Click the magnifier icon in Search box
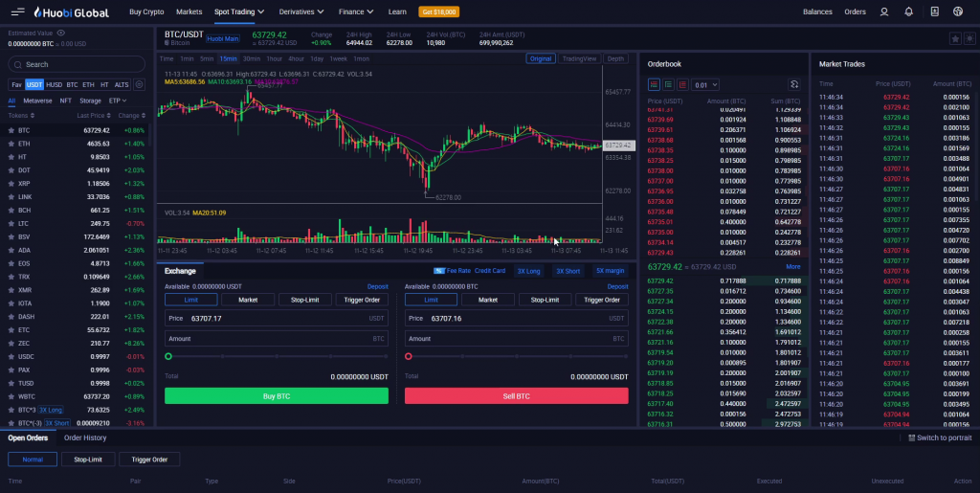This screenshot has height=493, width=980. tap(17, 64)
